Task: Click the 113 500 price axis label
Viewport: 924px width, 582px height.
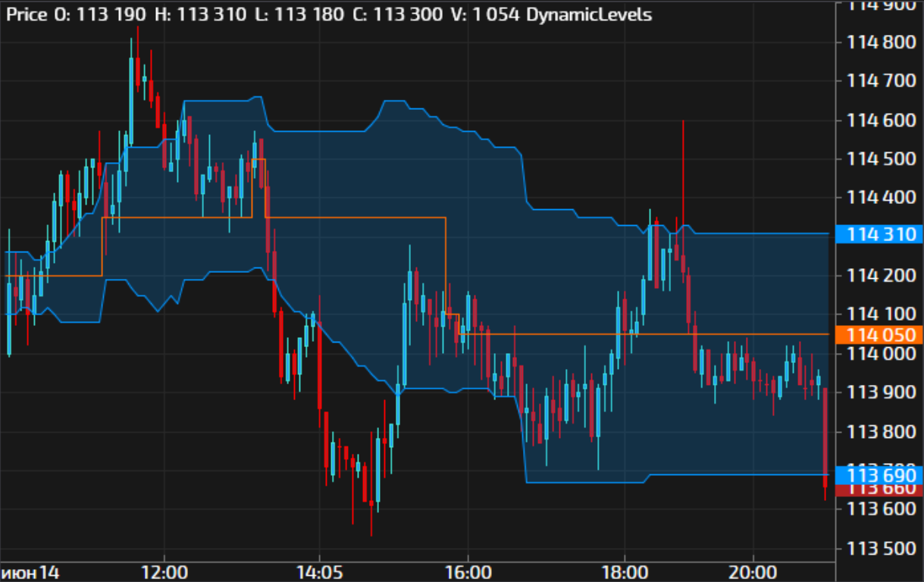Action: [879, 547]
